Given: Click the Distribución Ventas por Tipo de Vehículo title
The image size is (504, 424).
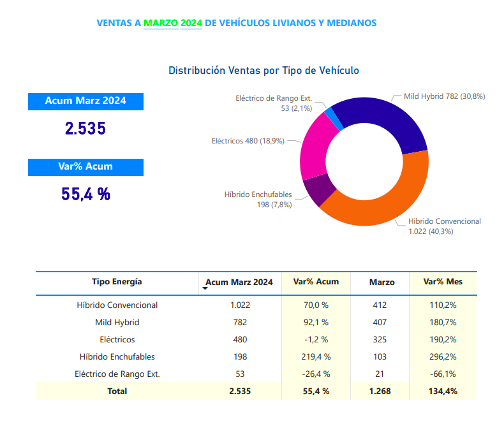Looking at the screenshot, I should [264, 70].
